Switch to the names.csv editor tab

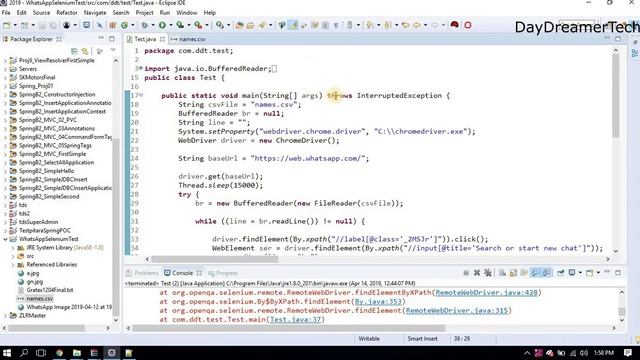click(189, 39)
